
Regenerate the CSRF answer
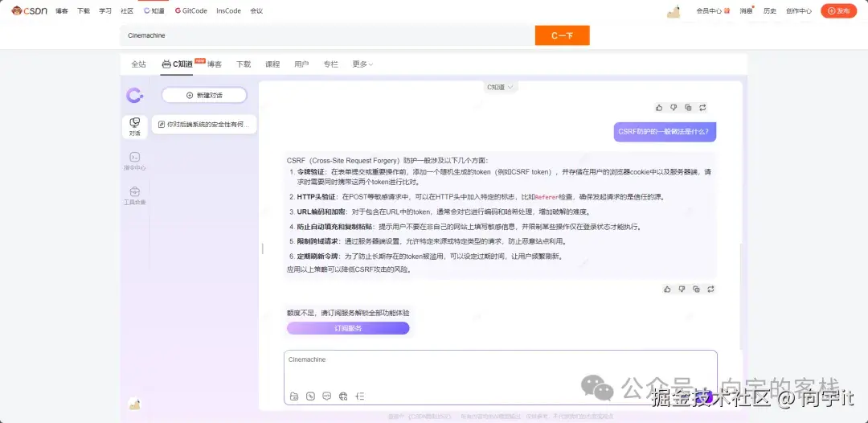coord(710,289)
